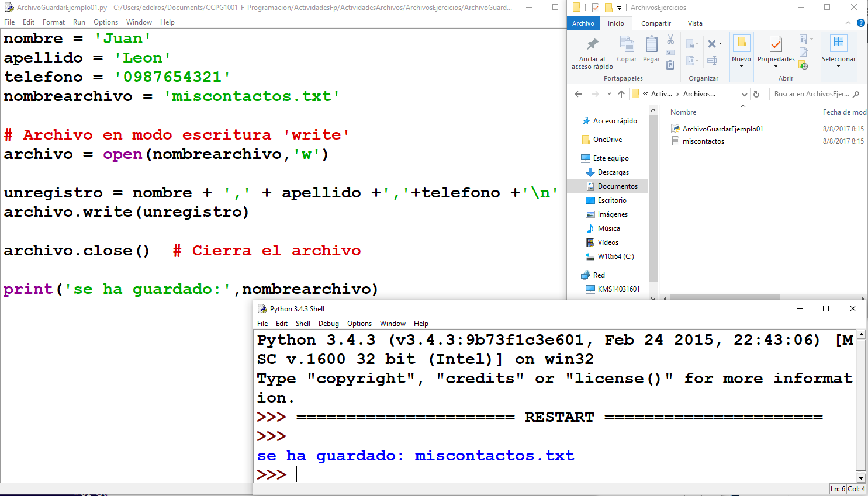868x496 pixels.
Task: Open the Seleccionar dropdown menu
Action: [839, 67]
